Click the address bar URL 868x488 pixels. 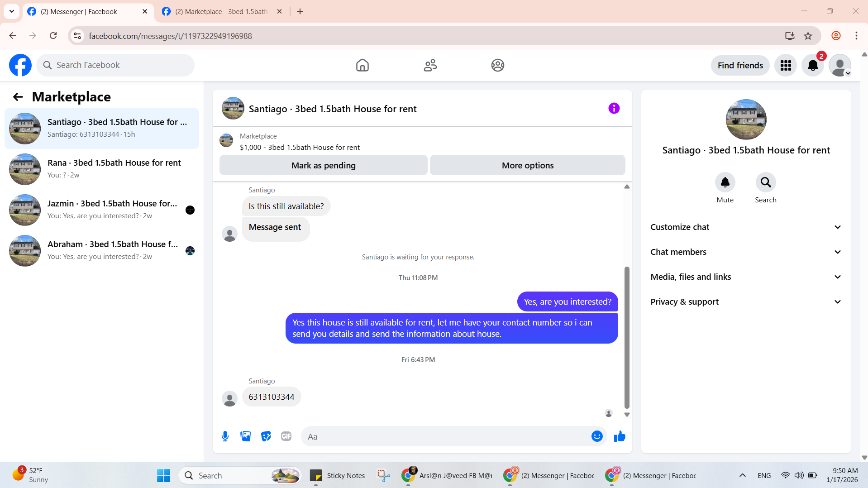pos(170,36)
